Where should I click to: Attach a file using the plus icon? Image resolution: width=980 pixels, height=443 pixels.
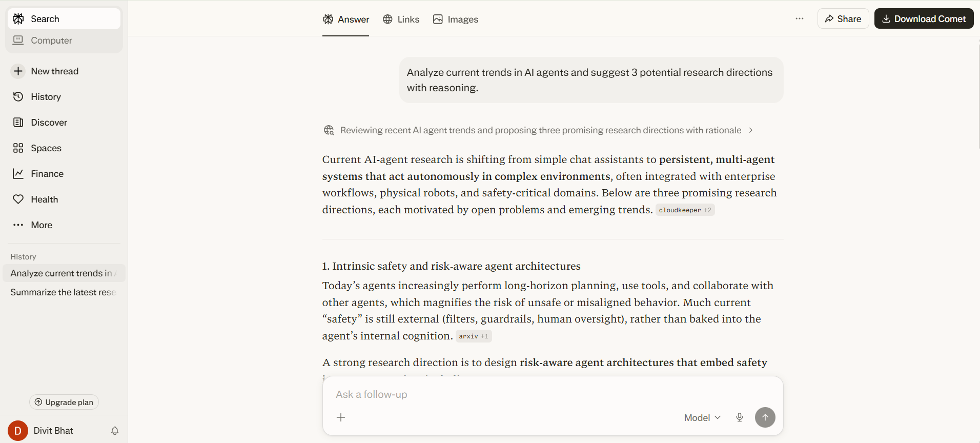[x=341, y=417]
